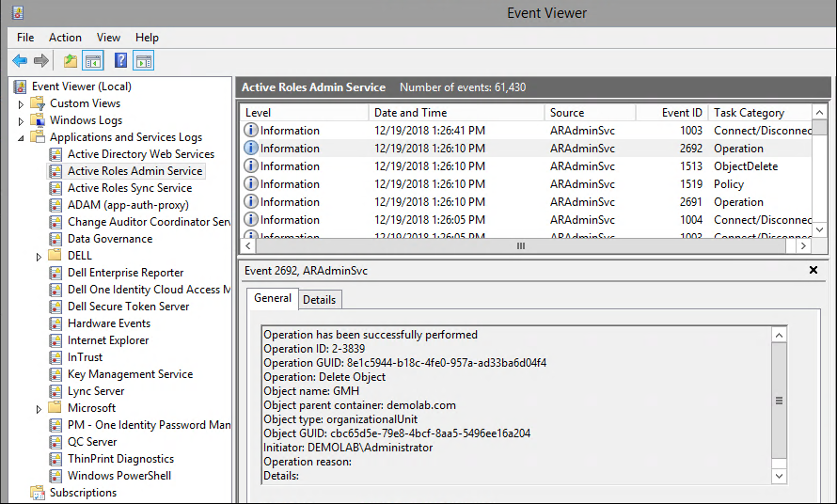Expand the DELL folder node

pyautogui.click(x=39, y=257)
